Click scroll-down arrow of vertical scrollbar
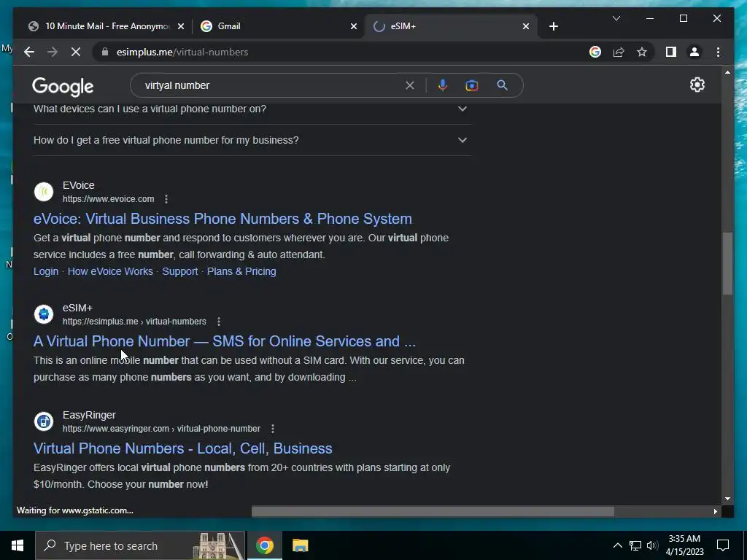 click(x=727, y=499)
